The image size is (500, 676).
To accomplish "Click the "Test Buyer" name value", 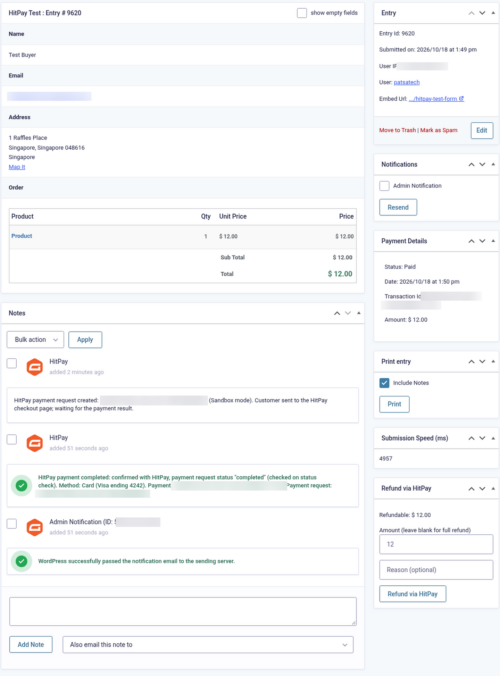I will (x=22, y=55).
